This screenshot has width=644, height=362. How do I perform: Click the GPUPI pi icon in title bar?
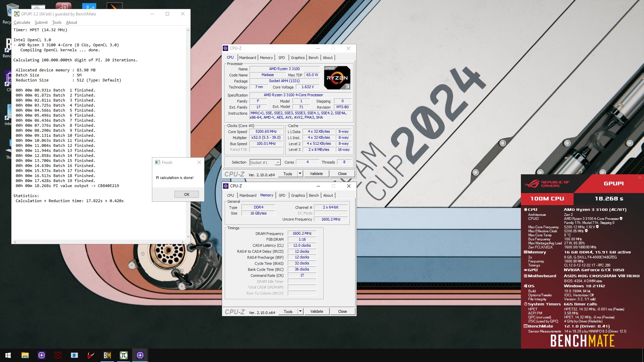pos(16,14)
